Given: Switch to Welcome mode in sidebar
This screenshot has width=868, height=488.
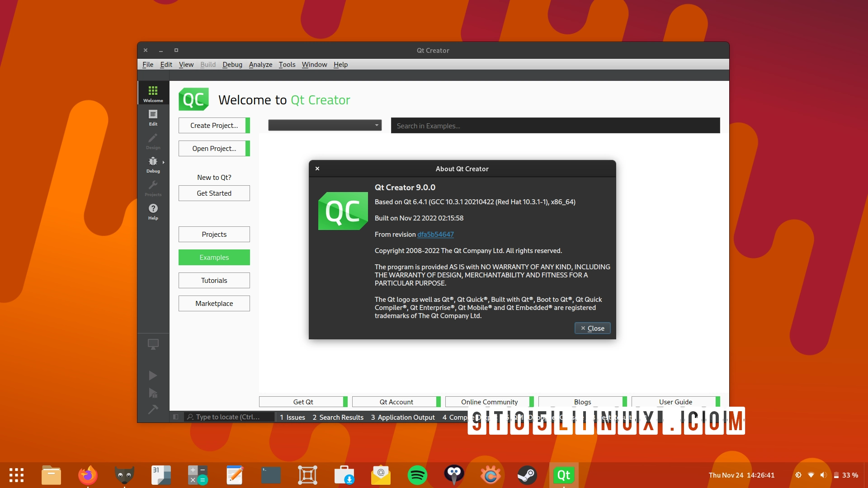Looking at the screenshot, I should [x=153, y=94].
